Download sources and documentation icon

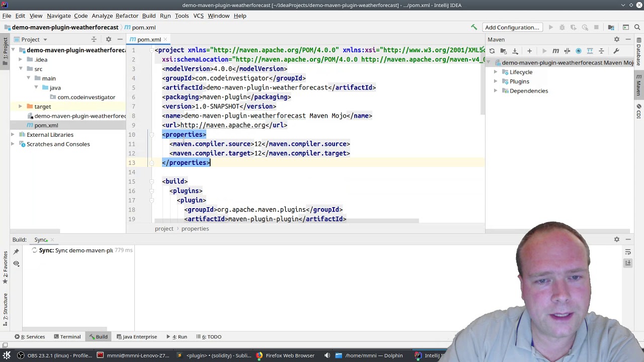click(515, 51)
